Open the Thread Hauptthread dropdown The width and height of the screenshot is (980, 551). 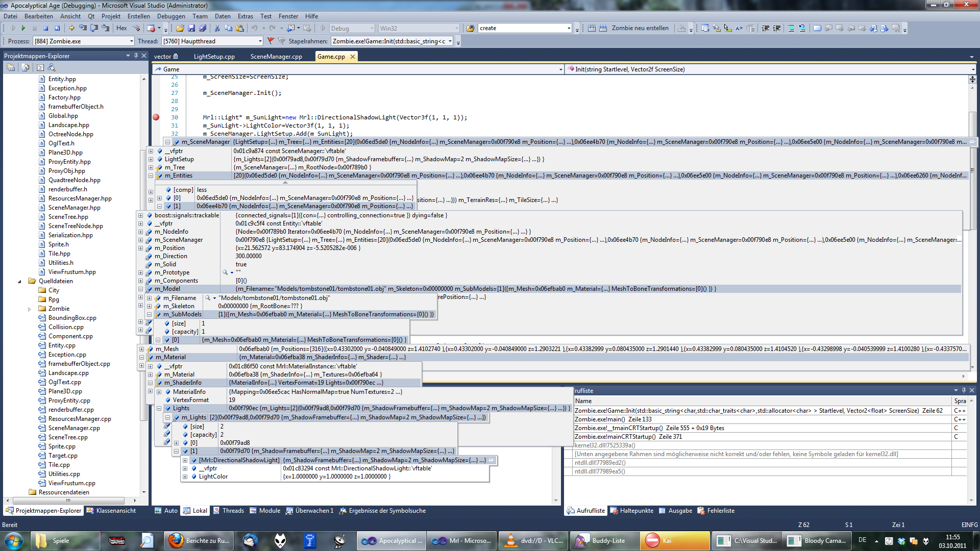point(260,41)
